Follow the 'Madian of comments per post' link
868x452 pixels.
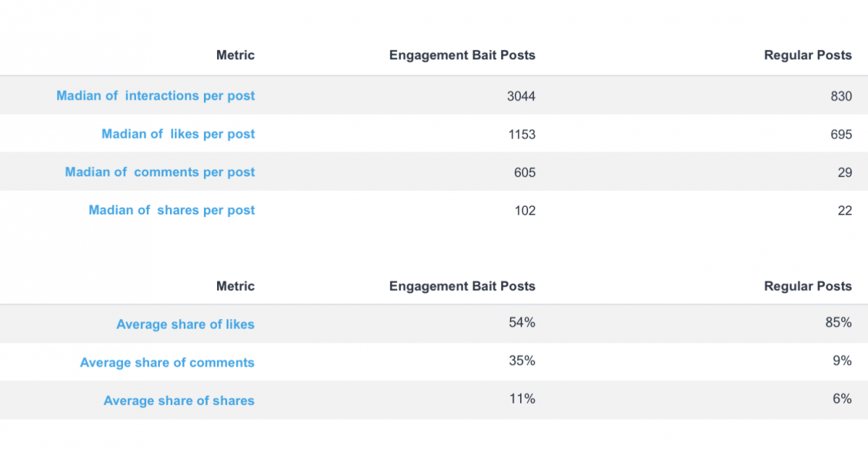click(160, 172)
